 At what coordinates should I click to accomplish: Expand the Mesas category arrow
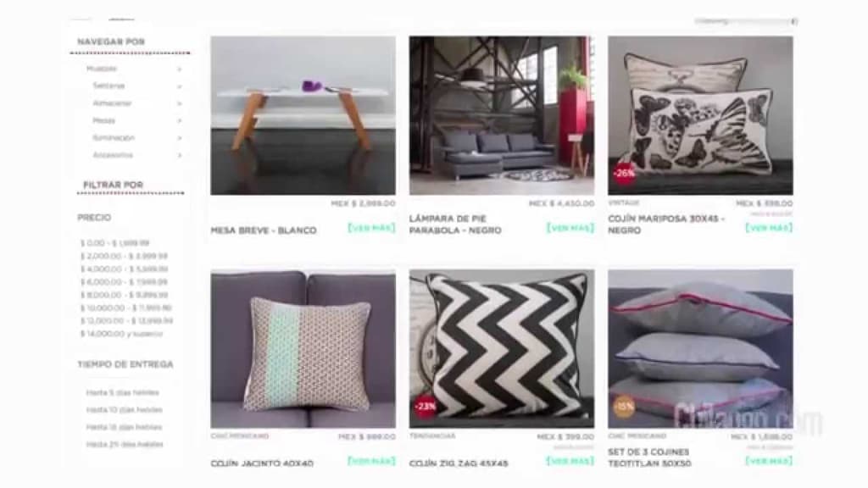[180, 120]
